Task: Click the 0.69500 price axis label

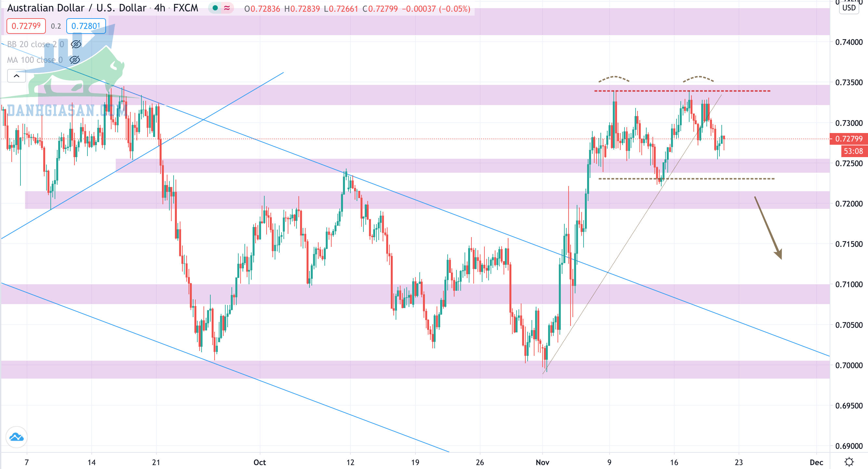Action: [849, 406]
